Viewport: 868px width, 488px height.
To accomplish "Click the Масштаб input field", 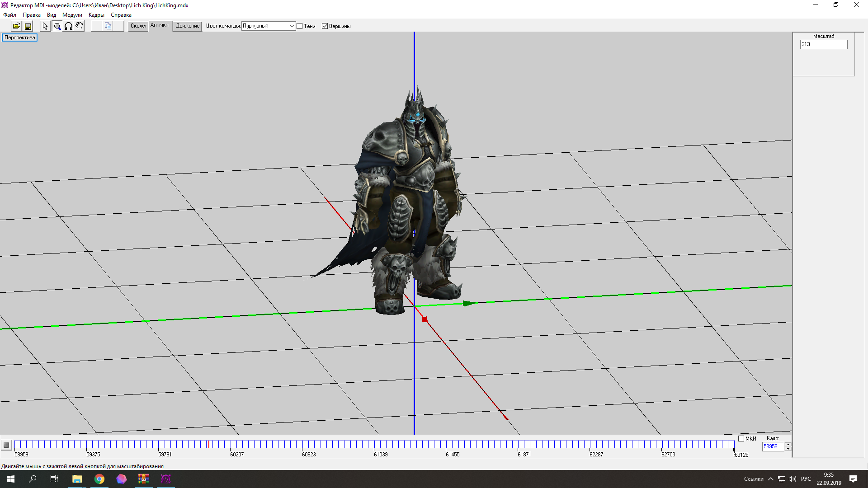I will [823, 44].
